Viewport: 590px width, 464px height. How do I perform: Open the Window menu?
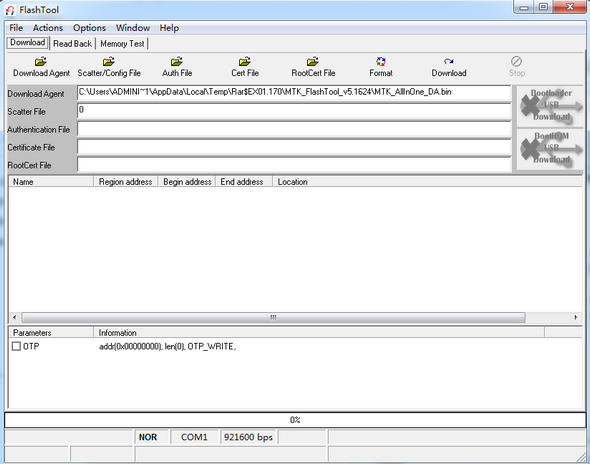pyautogui.click(x=133, y=28)
